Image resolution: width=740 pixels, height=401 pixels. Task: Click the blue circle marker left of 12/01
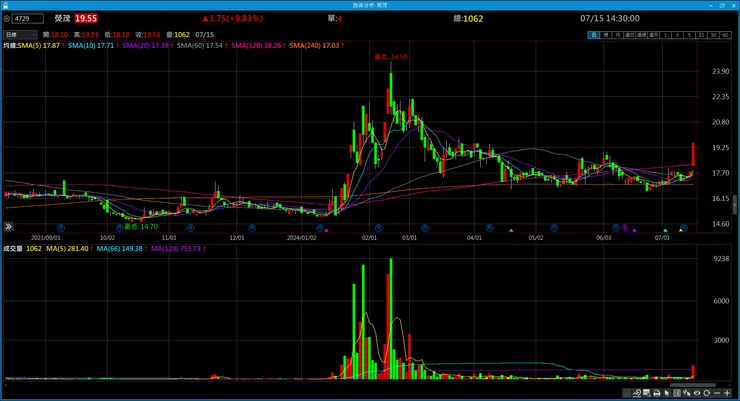190,228
